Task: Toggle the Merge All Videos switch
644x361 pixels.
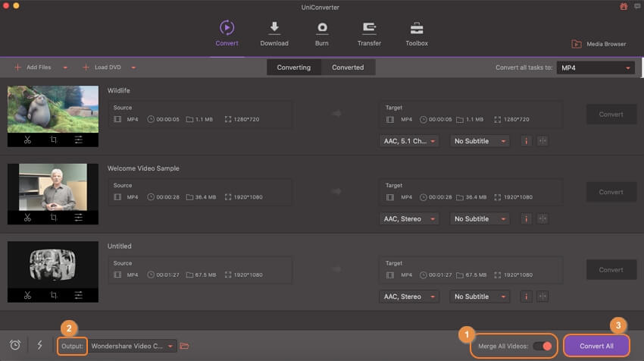Action: click(x=542, y=346)
